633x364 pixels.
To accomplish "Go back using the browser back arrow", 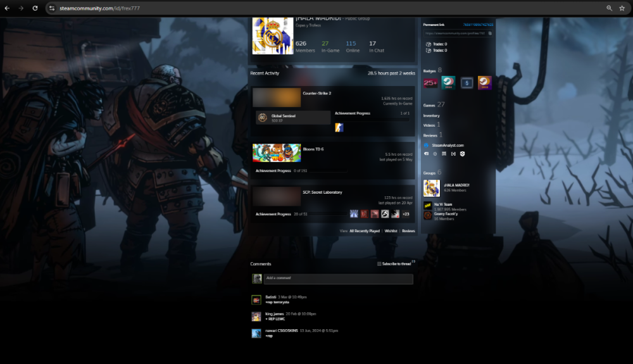I will pos(7,8).
